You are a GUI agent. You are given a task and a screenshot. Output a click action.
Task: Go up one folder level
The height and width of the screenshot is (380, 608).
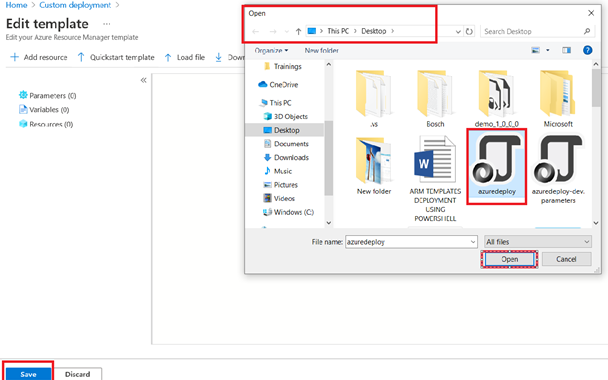[x=298, y=31]
